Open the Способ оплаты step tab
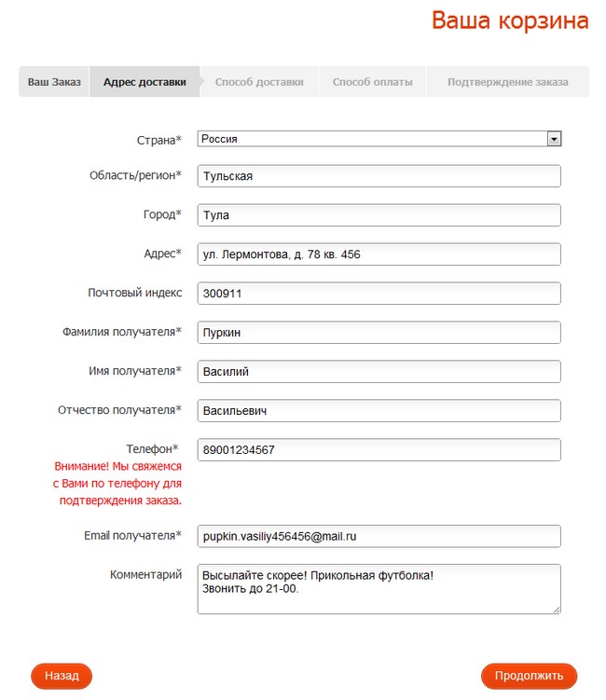The image size is (606, 700). click(372, 82)
